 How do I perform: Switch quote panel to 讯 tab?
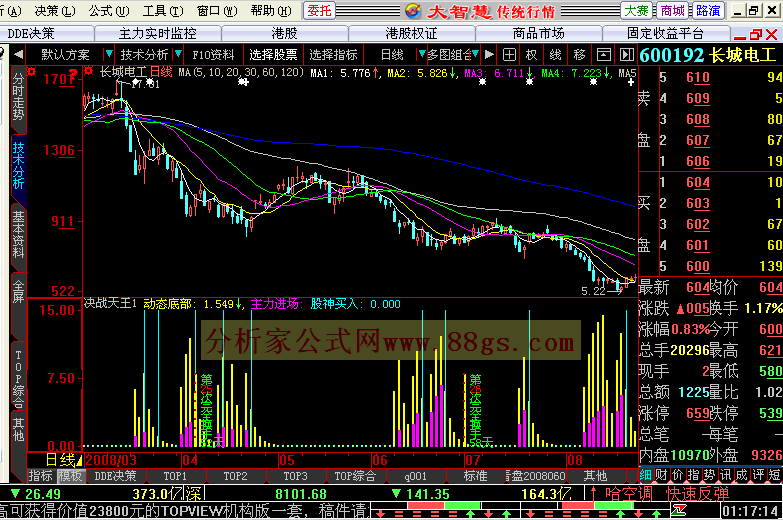tap(726, 475)
